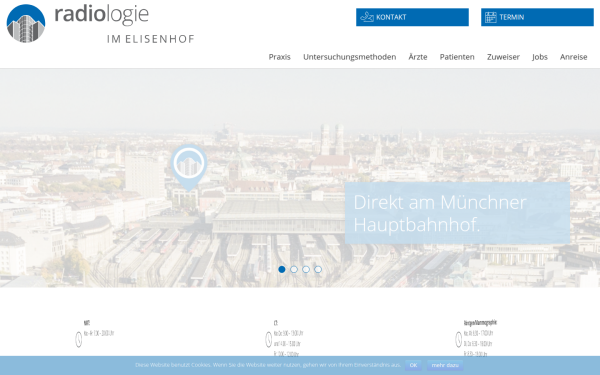Open the Anreise directions page
The width and height of the screenshot is (600, 375).
pos(573,57)
